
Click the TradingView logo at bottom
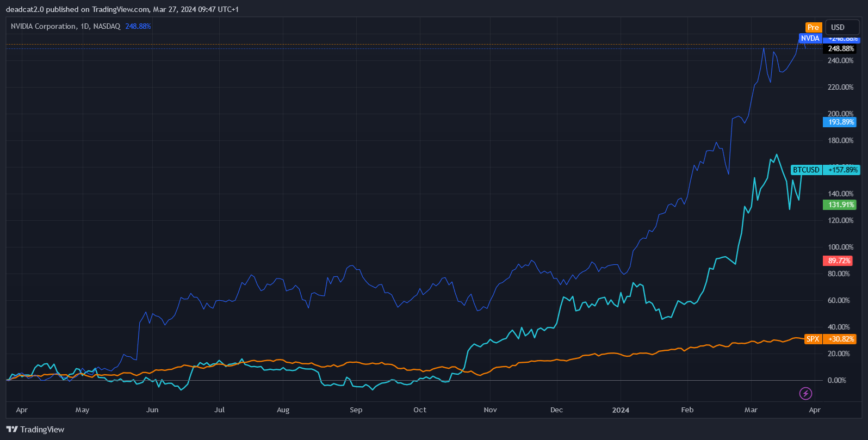[35, 430]
